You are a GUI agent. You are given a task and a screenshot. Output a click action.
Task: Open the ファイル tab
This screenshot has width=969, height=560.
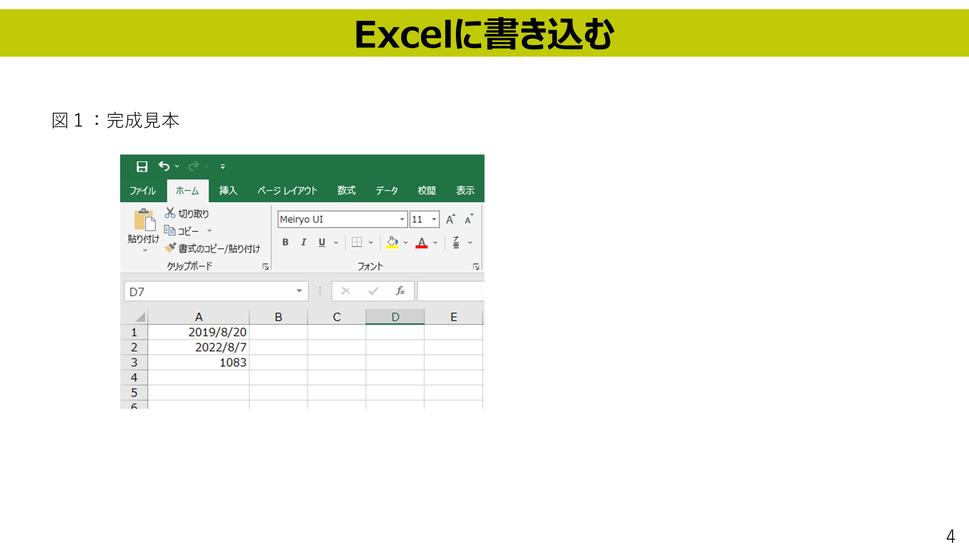coord(142,191)
